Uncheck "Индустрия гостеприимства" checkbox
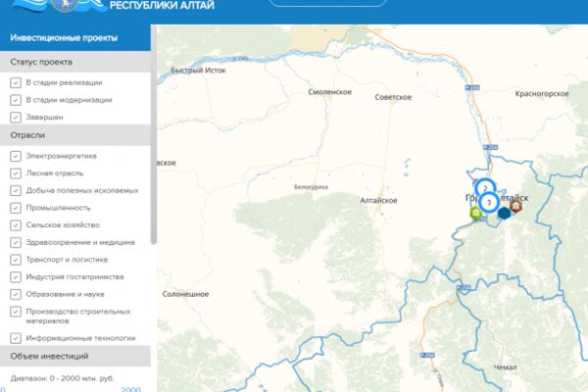 pyautogui.click(x=16, y=276)
